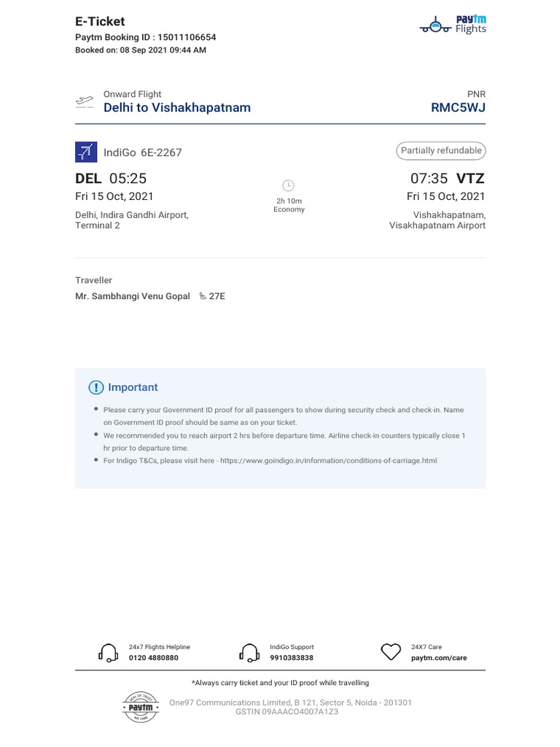Click the IndiGo airline logo
The height and width of the screenshot is (747, 560).
[x=86, y=152]
